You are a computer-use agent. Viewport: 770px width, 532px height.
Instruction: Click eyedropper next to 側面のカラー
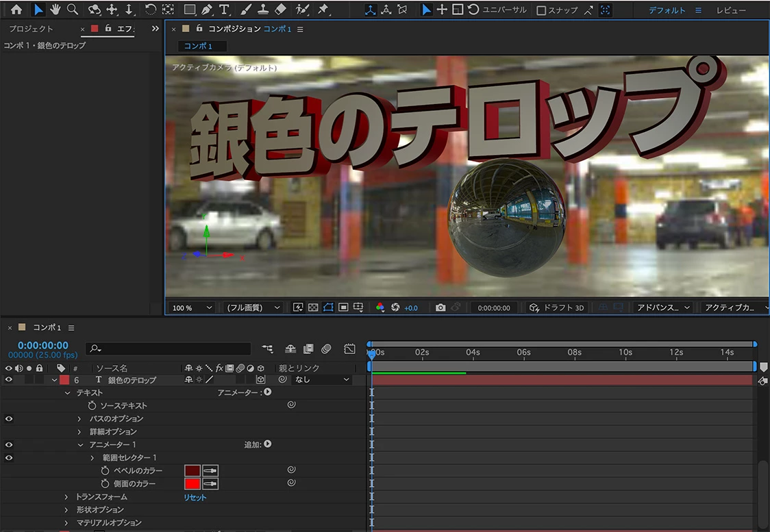[210, 484]
